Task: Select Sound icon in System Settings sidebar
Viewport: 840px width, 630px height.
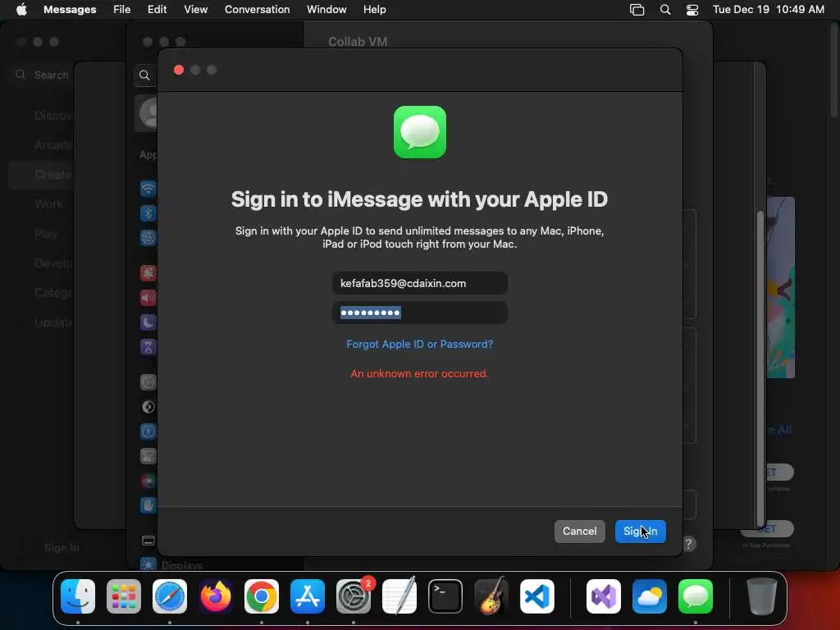Action: (148, 297)
